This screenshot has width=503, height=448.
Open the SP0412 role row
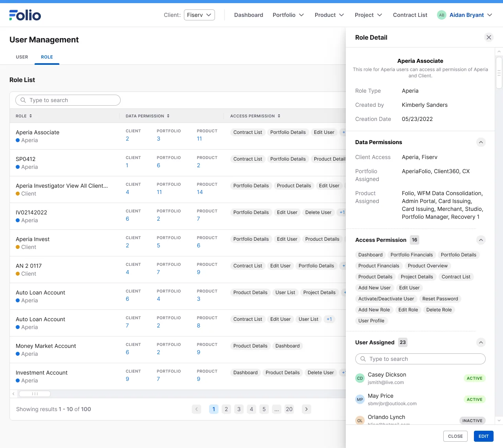point(178,163)
